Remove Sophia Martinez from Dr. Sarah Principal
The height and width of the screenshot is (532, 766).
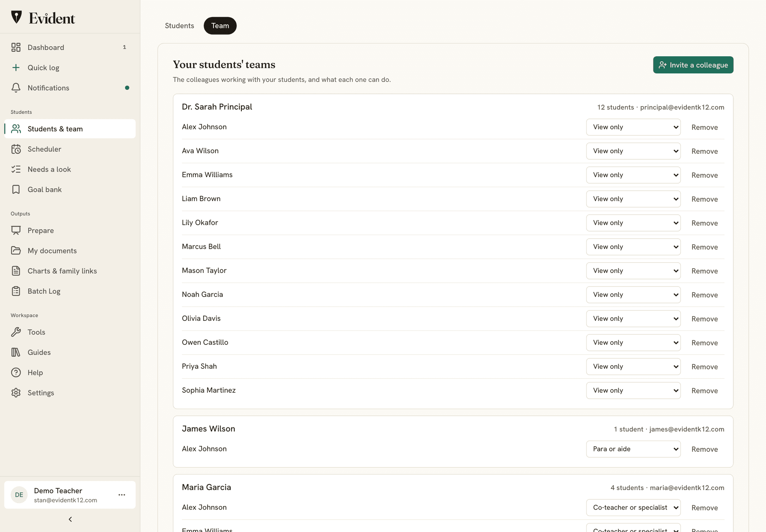pos(705,391)
